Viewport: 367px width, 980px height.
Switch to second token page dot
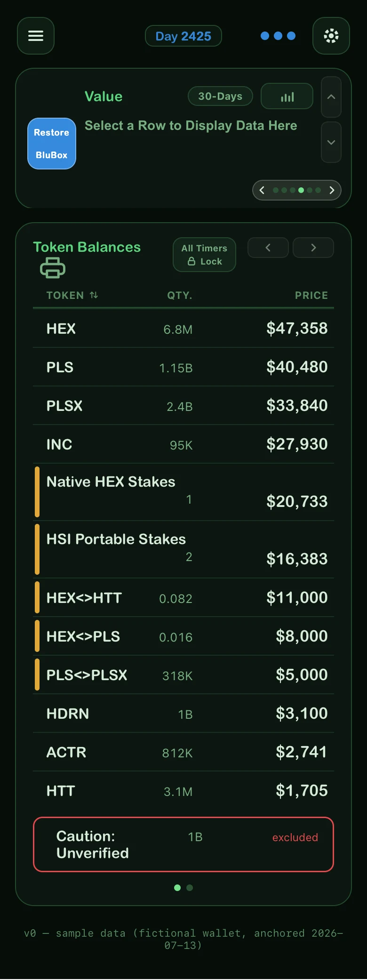(x=190, y=888)
